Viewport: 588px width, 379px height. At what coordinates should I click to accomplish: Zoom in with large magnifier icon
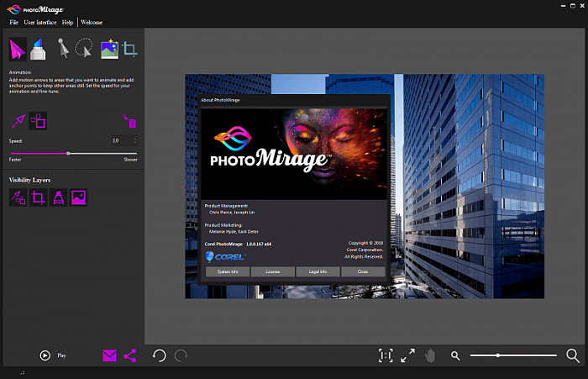(x=573, y=355)
